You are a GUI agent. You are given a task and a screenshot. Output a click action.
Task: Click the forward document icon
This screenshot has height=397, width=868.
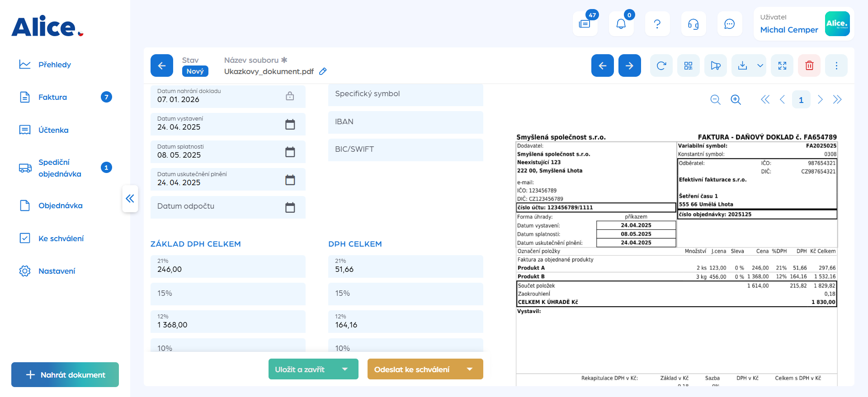pyautogui.click(x=716, y=65)
